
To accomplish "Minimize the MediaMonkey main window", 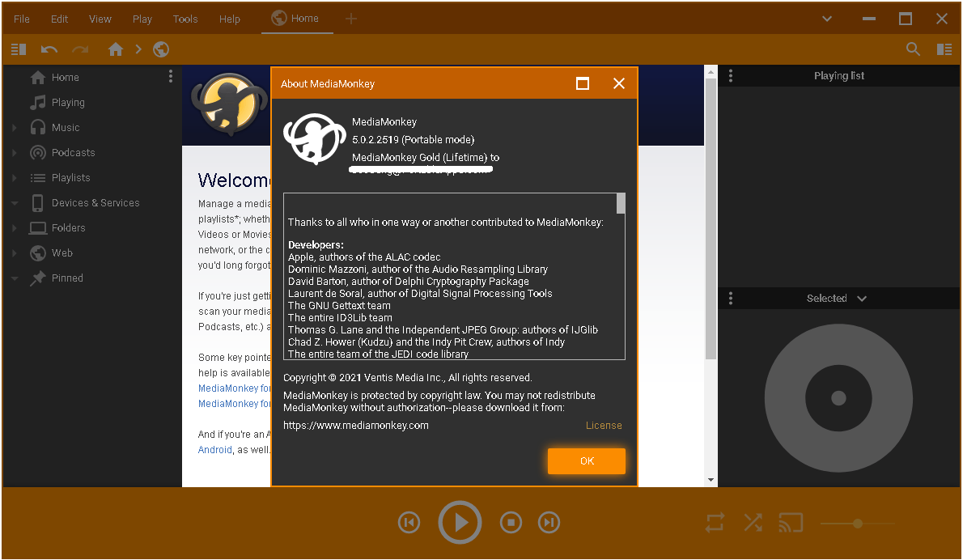I will click(868, 19).
